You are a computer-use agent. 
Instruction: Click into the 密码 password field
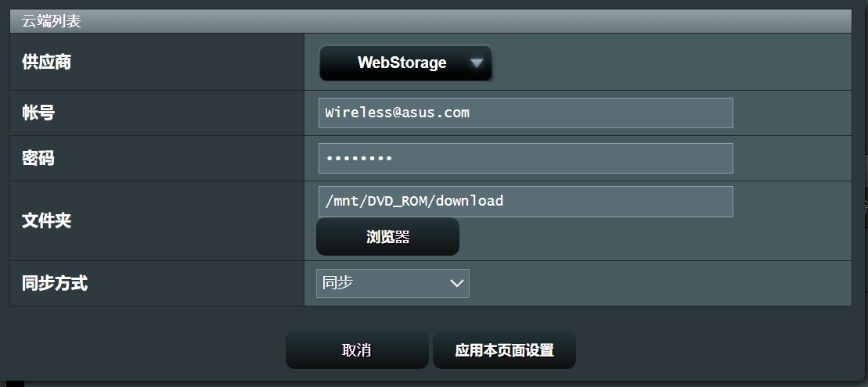pos(525,158)
